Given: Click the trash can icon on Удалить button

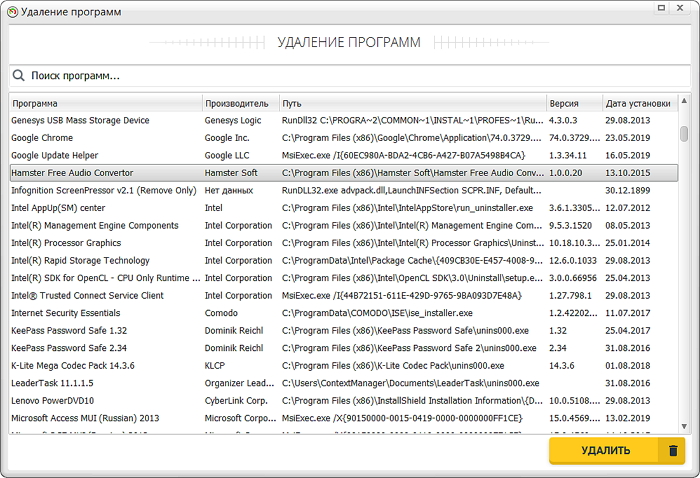Looking at the screenshot, I should pyautogui.click(x=673, y=451).
